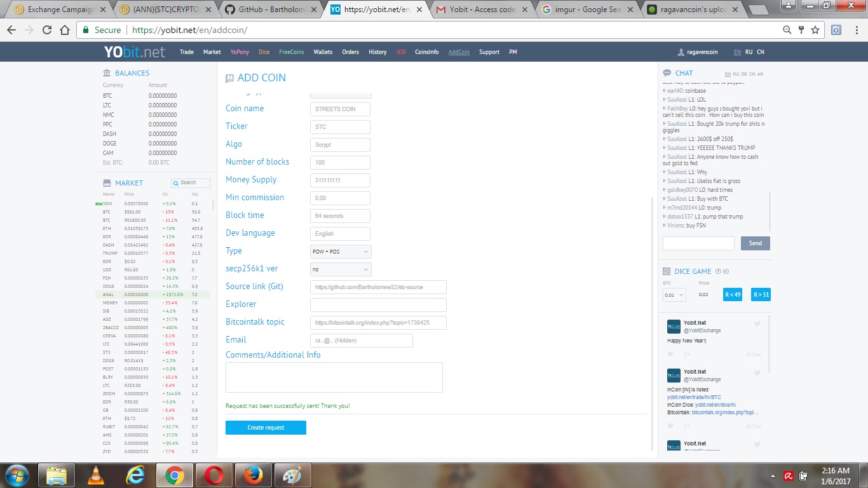Switch chat language to DE
The height and width of the screenshot is (488, 868).
coord(744,74)
